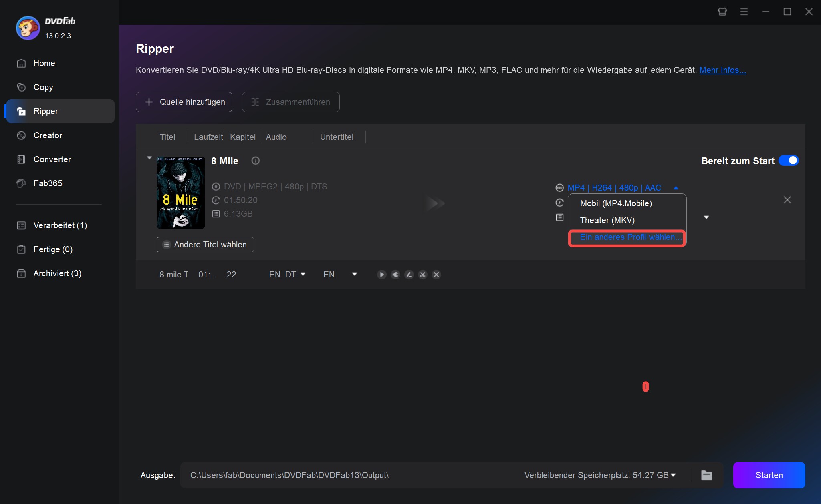The image size is (821, 504).
Task: Click the Mehr Infos hyperlink
Action: point(722,70)
